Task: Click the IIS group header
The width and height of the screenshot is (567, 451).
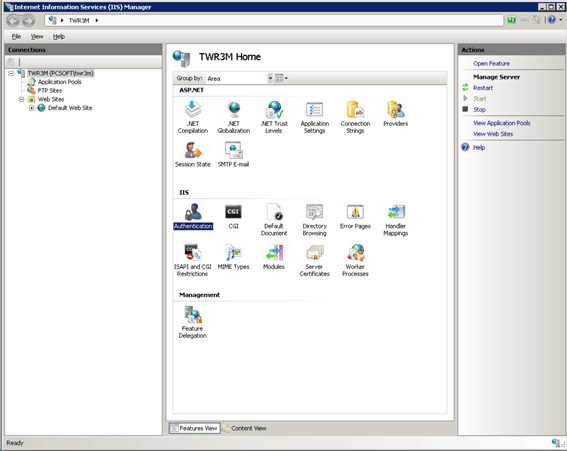Action: [184, 192]
